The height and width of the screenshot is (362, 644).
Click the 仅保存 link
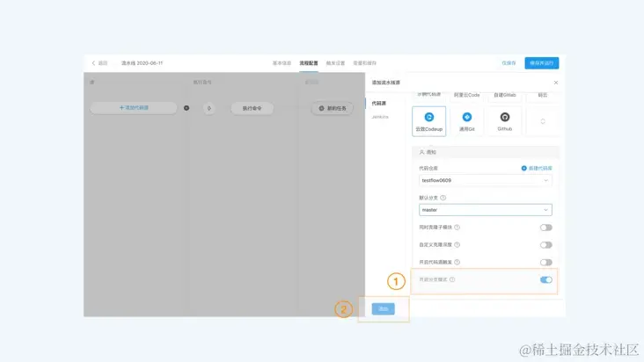(x=509, y=63)
